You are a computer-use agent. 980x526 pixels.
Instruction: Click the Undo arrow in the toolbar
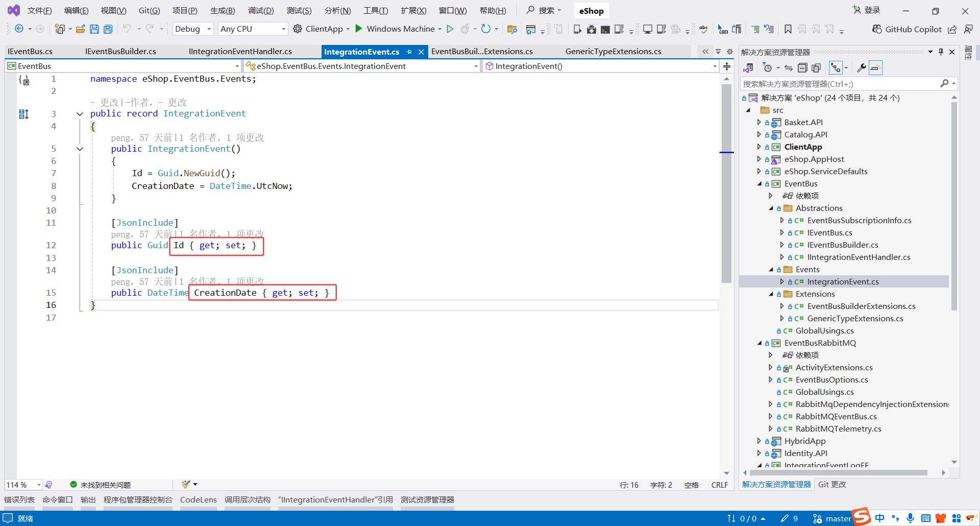click(x=127, y=29)
